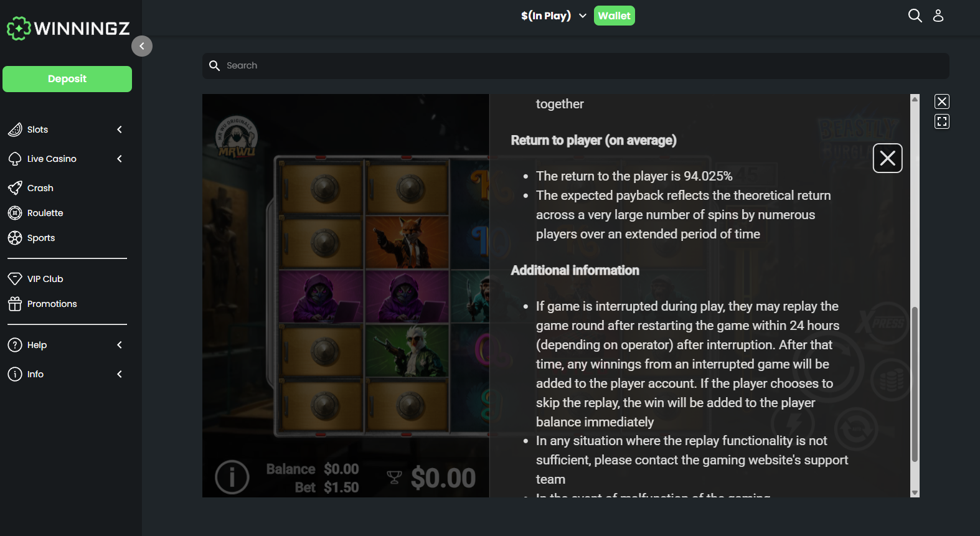The height and width of the screenshot is (536, 980).
Task: Expand the Help submenu chevron
Action: [120, 345]
